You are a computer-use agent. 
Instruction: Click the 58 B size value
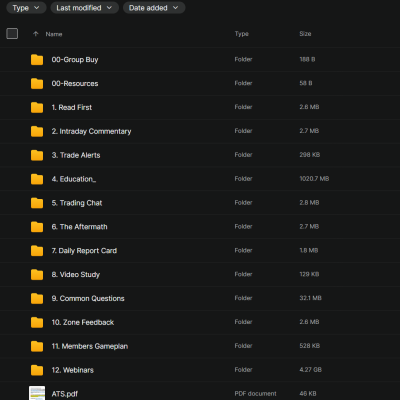[x=306, y=83]
